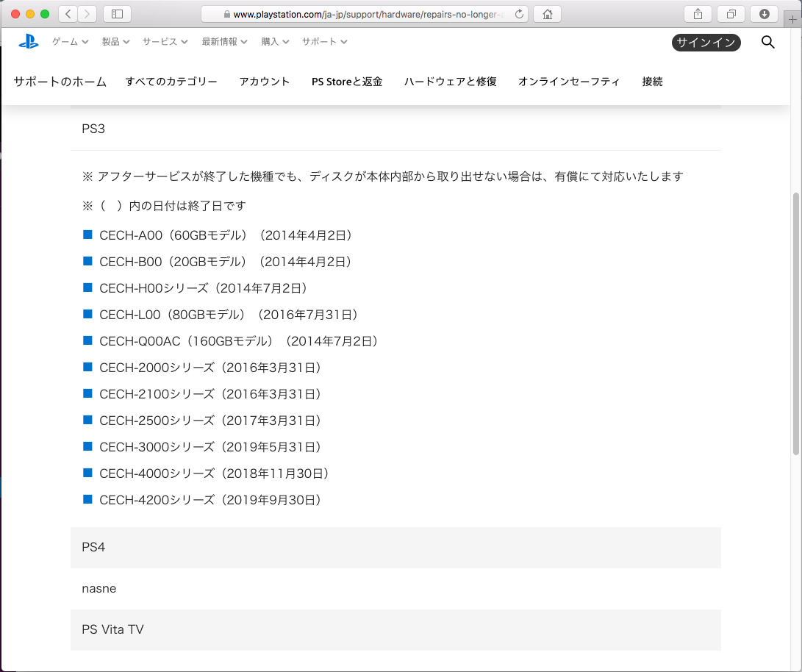Select すべてのカテゴリー tab

[x=171, y=82]
